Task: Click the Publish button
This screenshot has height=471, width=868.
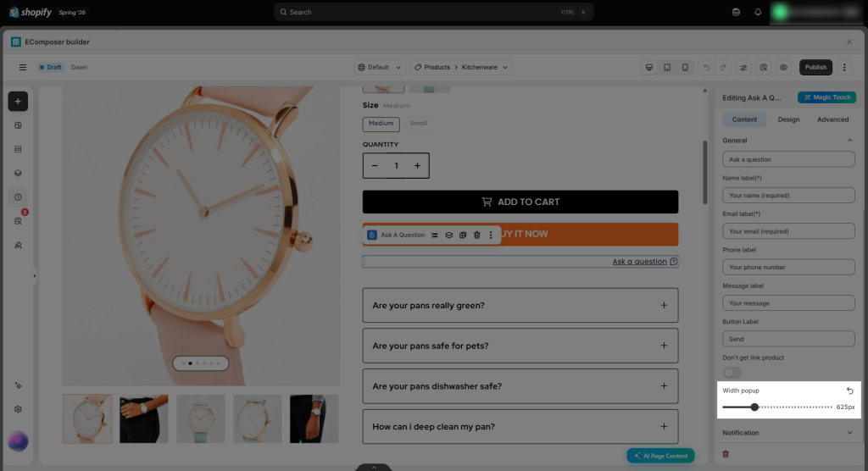Action: point(815,68)
